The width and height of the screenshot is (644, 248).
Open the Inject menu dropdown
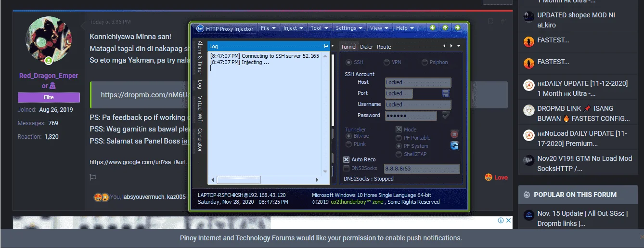pos(293,28)
